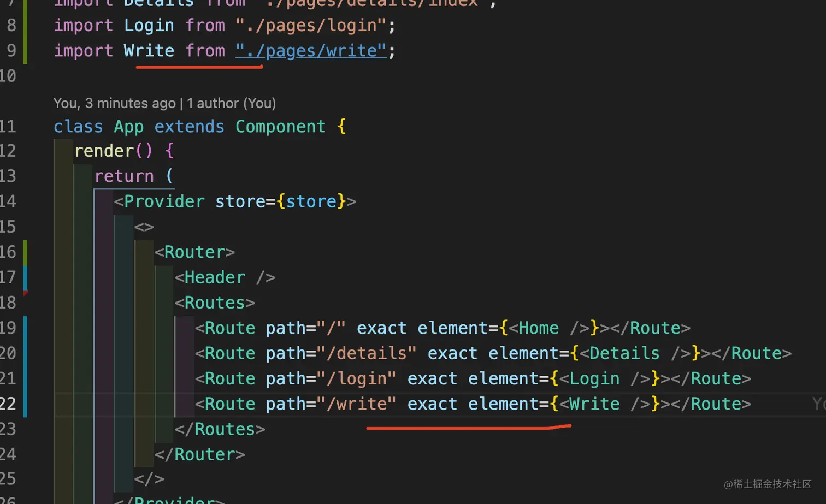Click the "./pages/login" string on line 8
The height and width of the screenshot is (504, 826).
point(311,26)
